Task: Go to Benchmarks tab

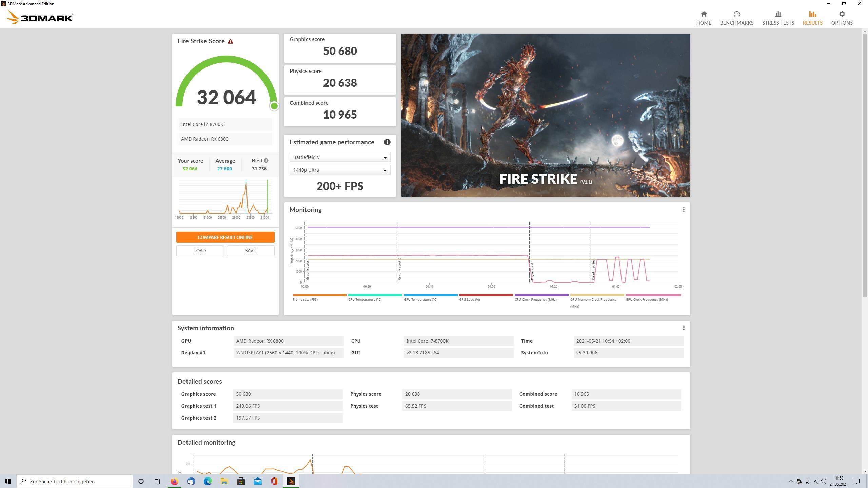Action: point(736,18)
